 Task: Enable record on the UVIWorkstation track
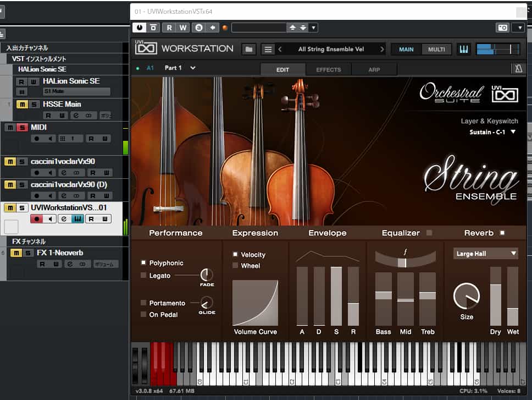click(37, 219)
